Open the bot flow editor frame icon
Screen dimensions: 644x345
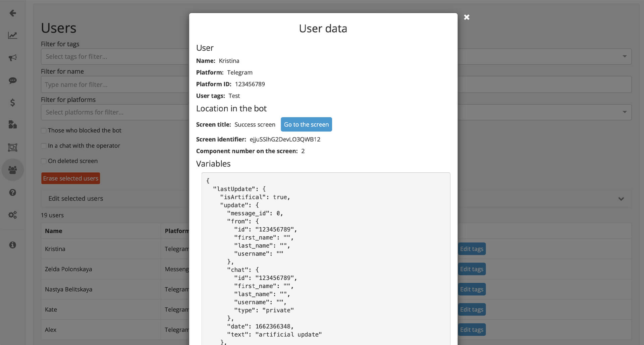[x=12, y=147]
